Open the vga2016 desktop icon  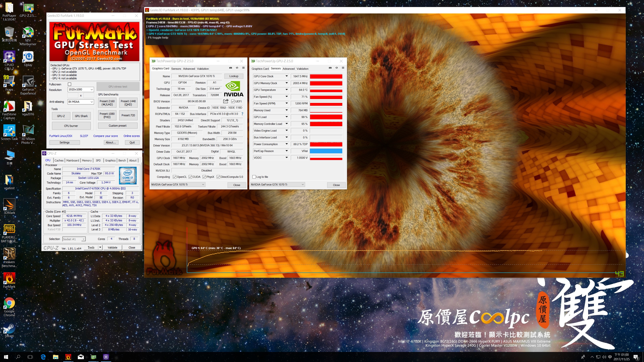(28, 108)
